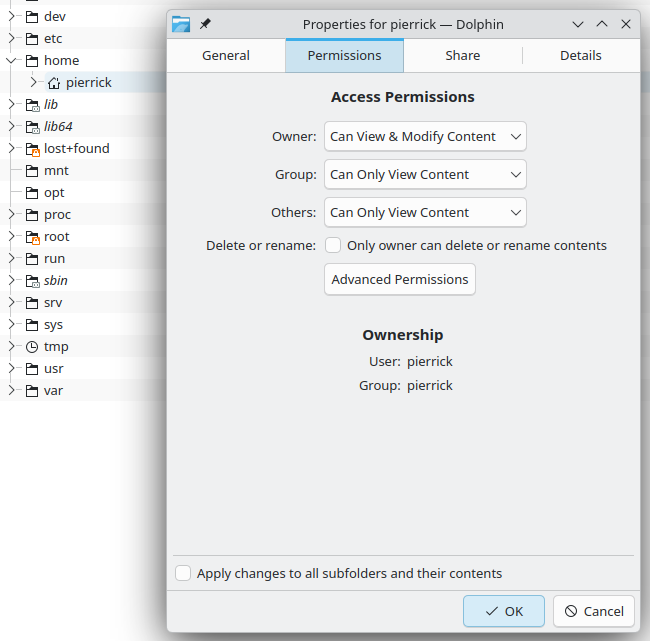
Task: Switch to the General tab
Action: 226,55
